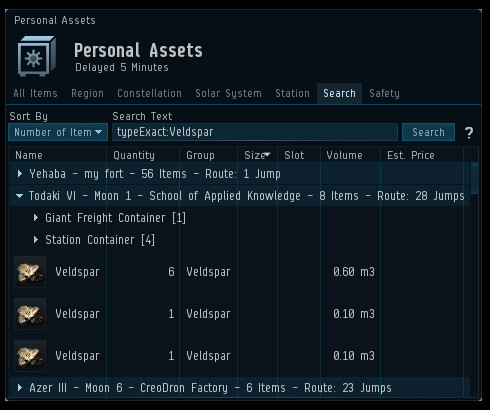This screenshot has height=410, width=490.
Task: Click the Search button
Action: click(x=428, y=132)
